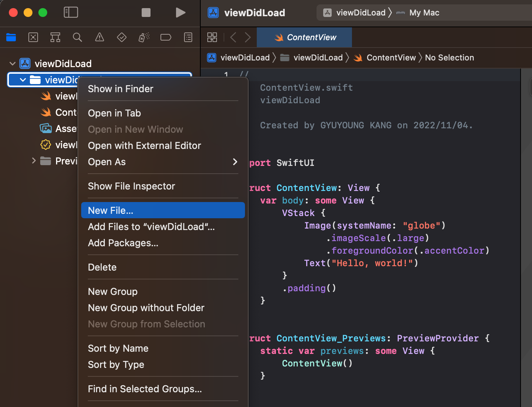Open the Test navigator diamond icon
Viewport: 532px width, 407px height.
[122, 37]
